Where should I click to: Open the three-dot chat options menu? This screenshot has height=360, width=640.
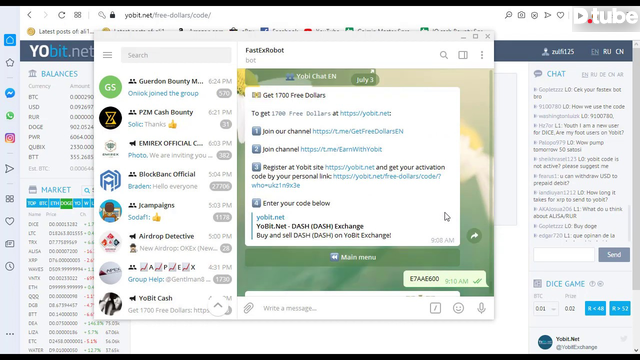[482, 55]
